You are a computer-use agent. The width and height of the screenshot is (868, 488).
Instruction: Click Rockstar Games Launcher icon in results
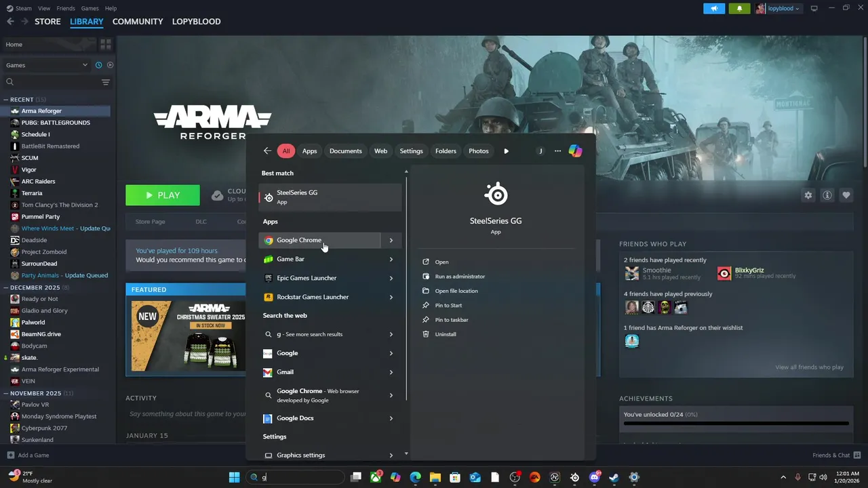(269, 297)
